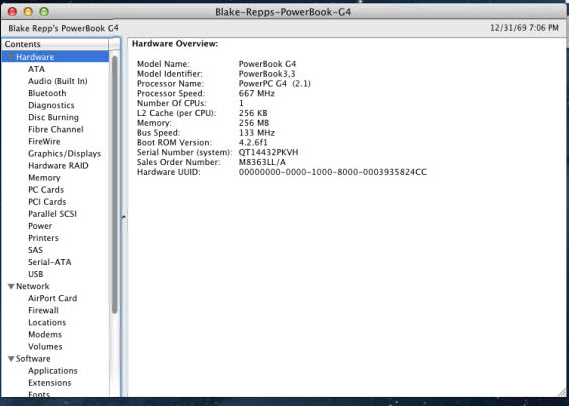Collapse the Hardware disclosure triangle

coord(11,57)
